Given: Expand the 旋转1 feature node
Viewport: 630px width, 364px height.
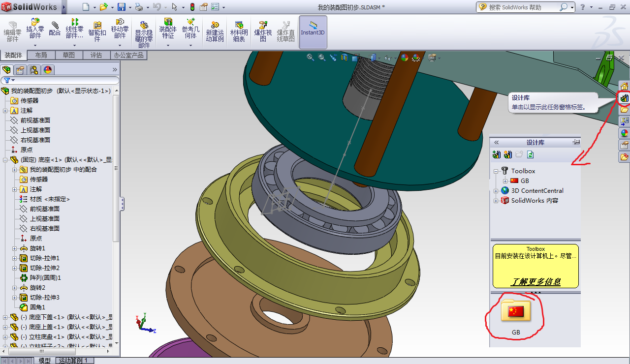Looking at the screenshot, I should click(x=15, y=248).
